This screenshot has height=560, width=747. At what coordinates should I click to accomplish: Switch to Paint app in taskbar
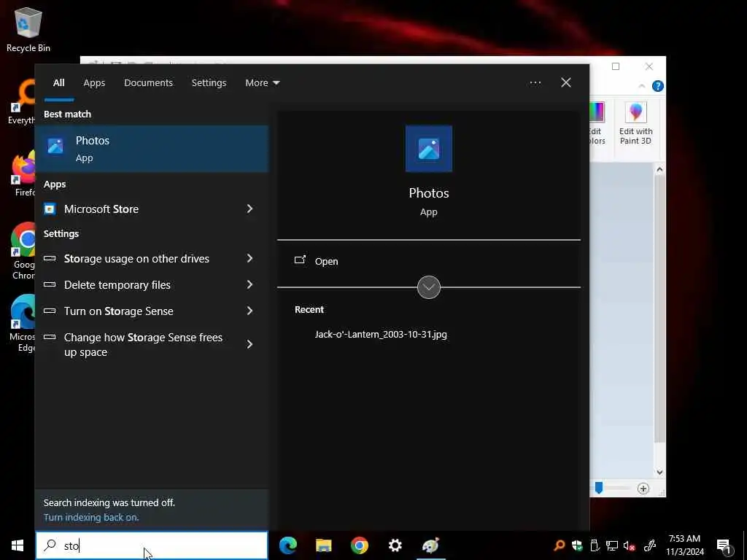430,545
